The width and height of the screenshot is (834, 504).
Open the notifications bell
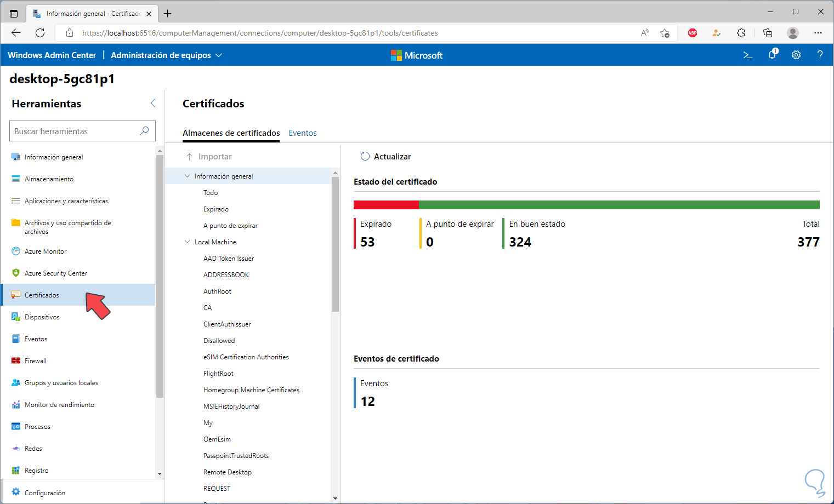click(772, 54)
